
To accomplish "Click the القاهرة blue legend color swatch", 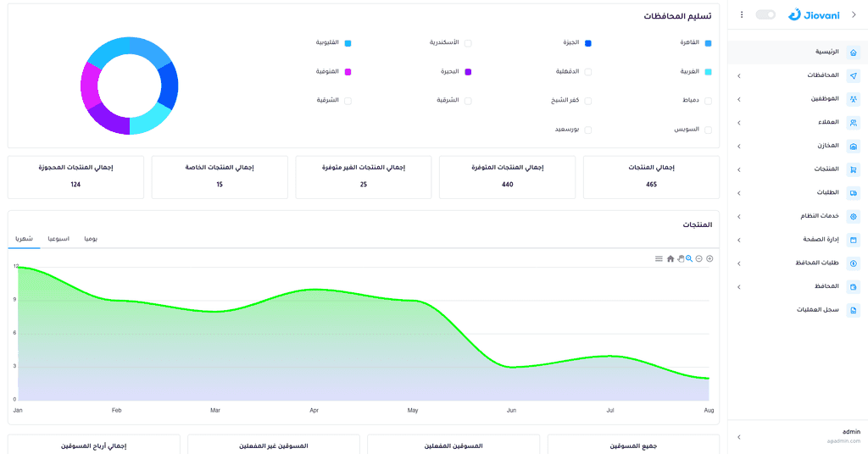I will [x=708, y=43].
